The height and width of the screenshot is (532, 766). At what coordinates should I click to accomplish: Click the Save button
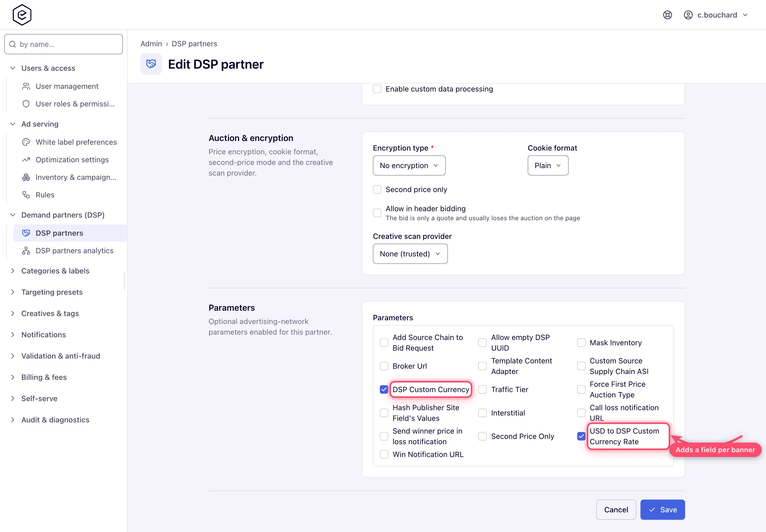(662, 509)
